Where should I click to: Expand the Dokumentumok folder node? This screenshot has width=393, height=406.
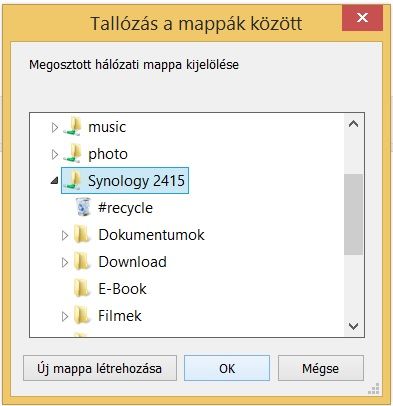65,235
